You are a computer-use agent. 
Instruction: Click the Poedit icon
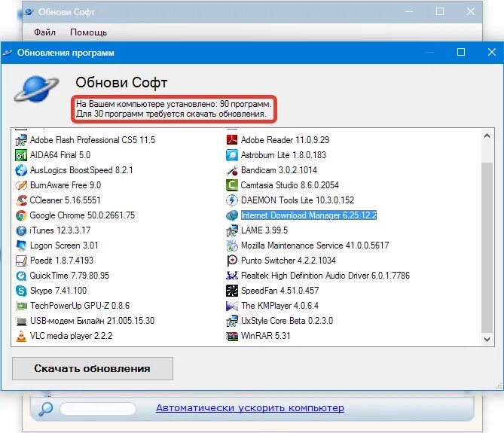pos(21,261)
